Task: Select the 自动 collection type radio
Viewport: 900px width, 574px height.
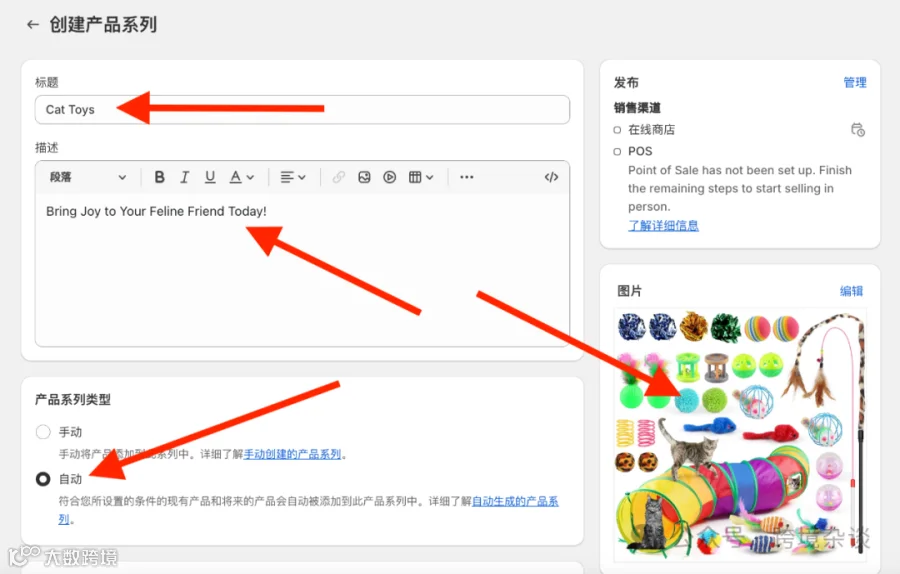Action: point(43,479)
